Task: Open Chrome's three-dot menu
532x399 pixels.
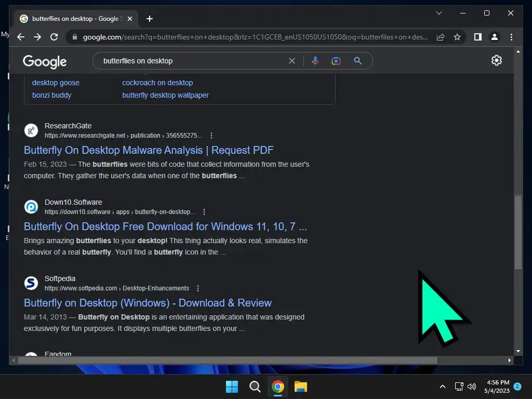Action: (511, 37)
